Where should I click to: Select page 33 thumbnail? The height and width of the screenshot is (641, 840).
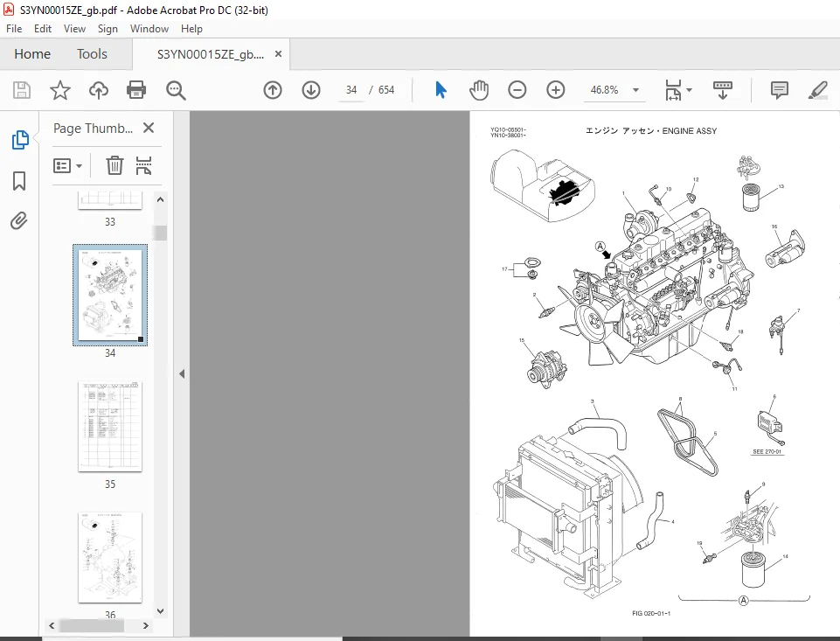[x=110, y=201]
